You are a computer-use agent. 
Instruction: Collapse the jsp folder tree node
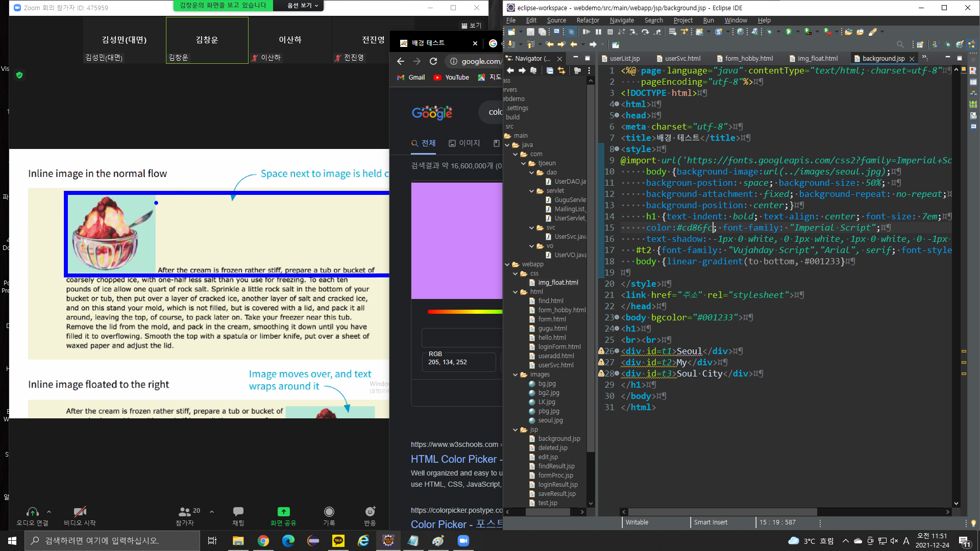point(516,430)
